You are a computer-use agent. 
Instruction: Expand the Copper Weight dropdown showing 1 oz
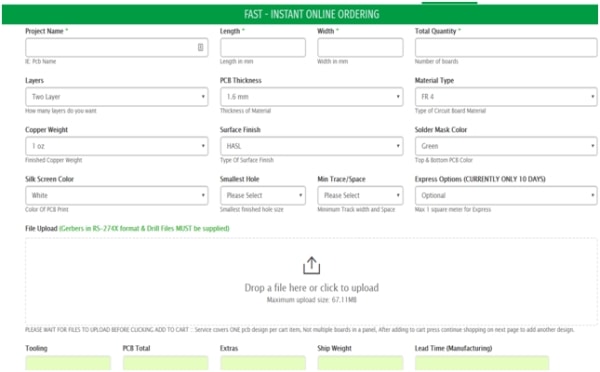tap(117, 146)
